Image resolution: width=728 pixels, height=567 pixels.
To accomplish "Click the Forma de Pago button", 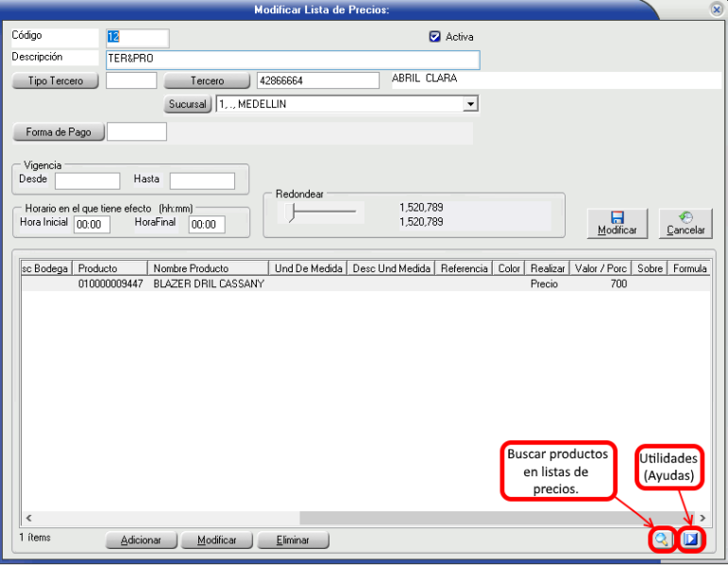I will (59, 132).
